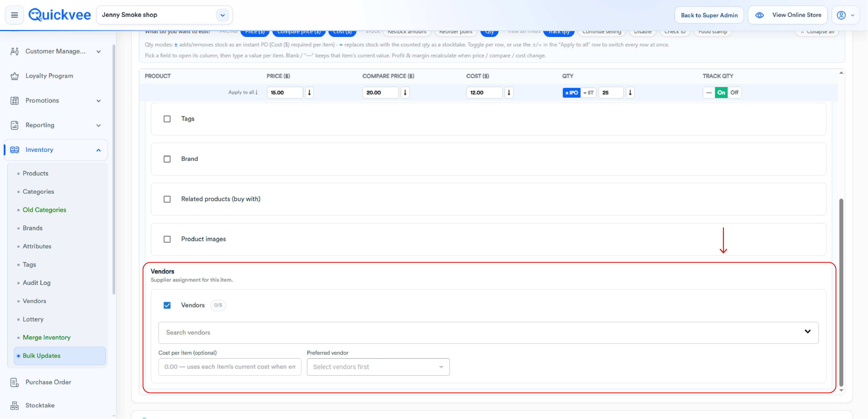Click the table vertical scrollbar thumb
The image size is (868, 419).
[841, 293]
